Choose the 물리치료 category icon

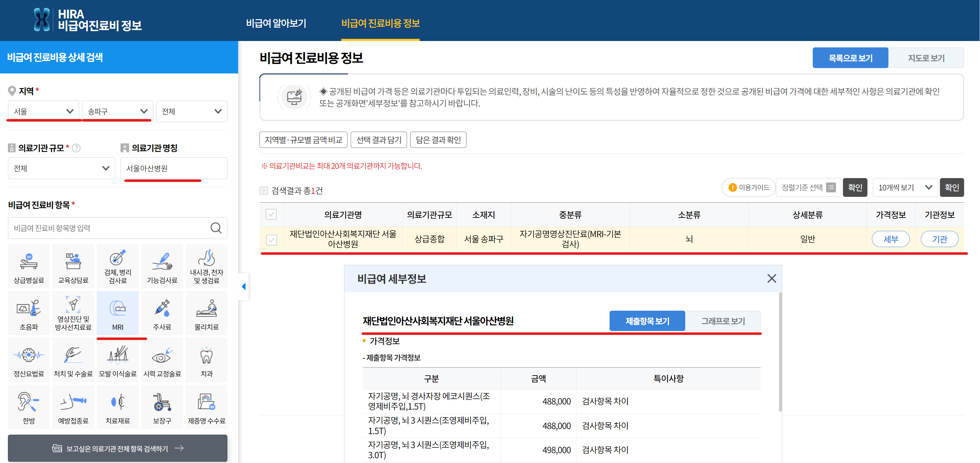click(207, 313)
